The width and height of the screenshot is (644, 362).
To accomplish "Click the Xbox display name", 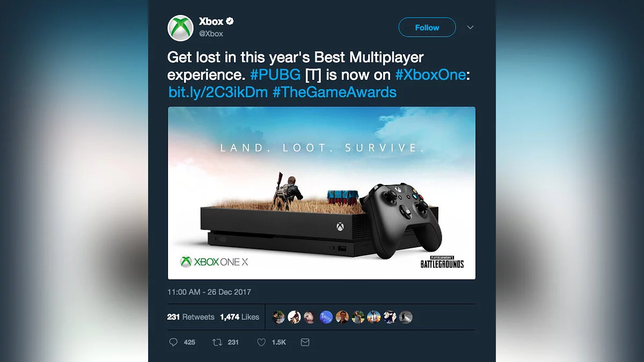I will (211, 21).
